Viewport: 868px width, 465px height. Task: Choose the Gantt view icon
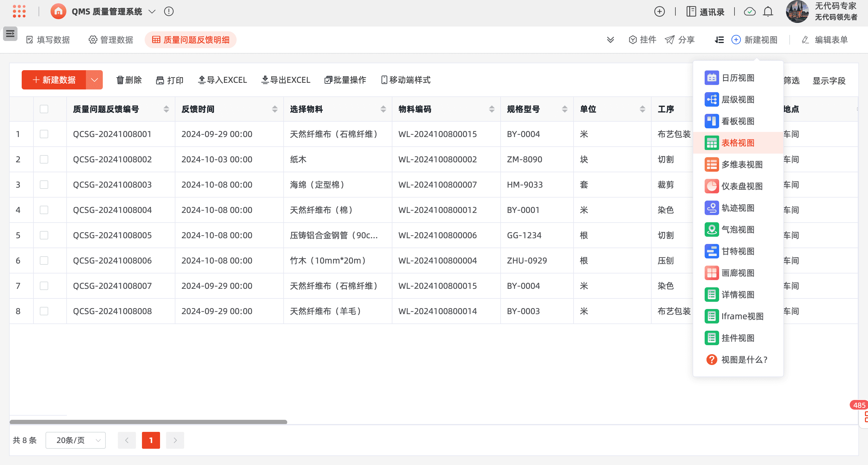pos(711,251)
